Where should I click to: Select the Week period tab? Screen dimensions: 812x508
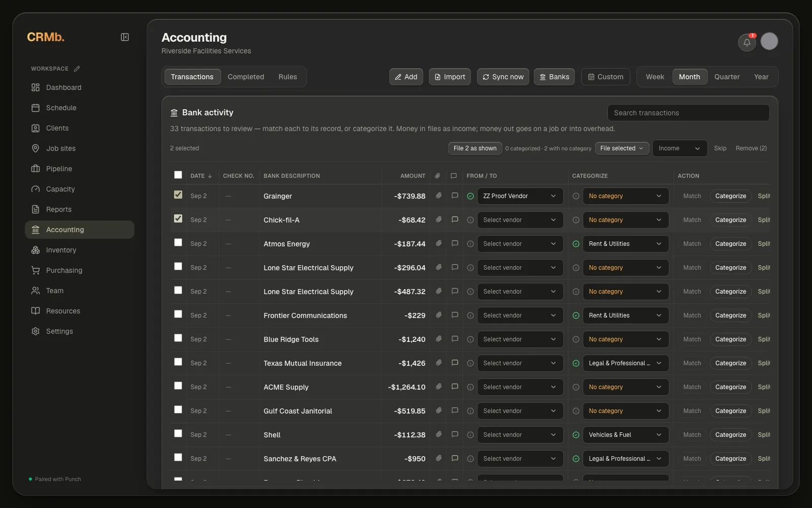coord(655,77)
